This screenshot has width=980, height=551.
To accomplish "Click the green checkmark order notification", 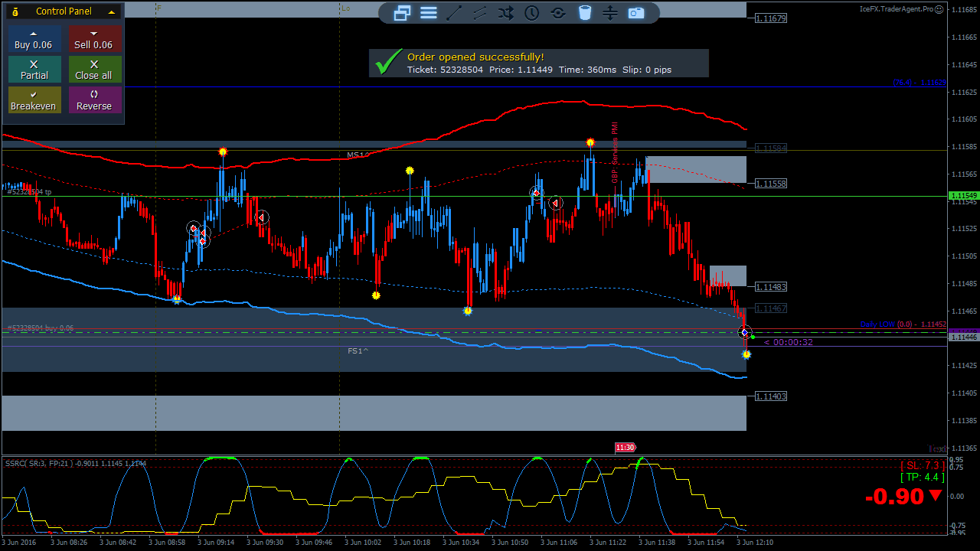I will tap(389, 63).
